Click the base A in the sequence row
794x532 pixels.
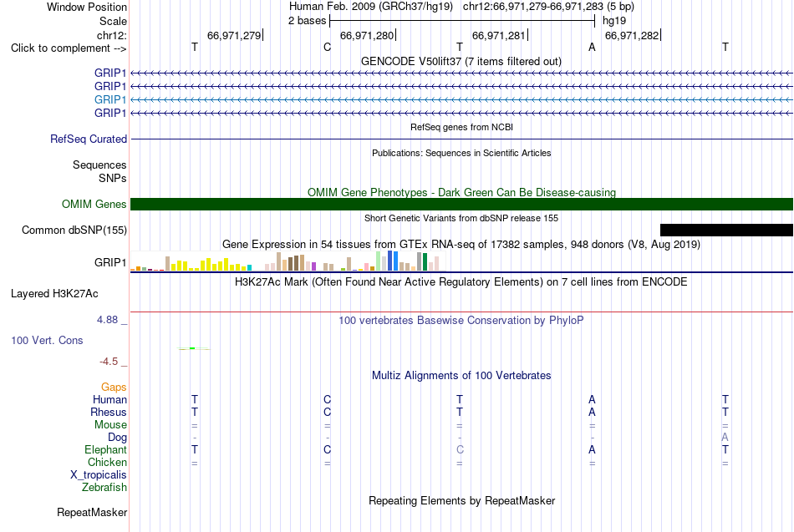[592, 48]
